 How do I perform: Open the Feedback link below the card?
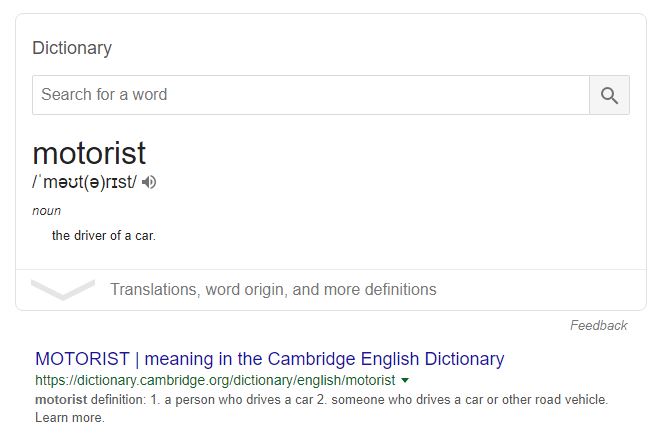(x=598, y=325)
